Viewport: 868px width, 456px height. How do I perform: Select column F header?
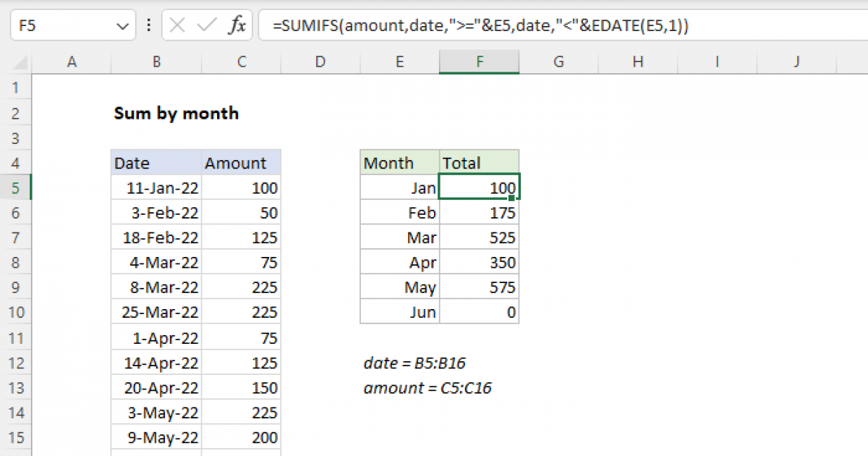[479, 62]
